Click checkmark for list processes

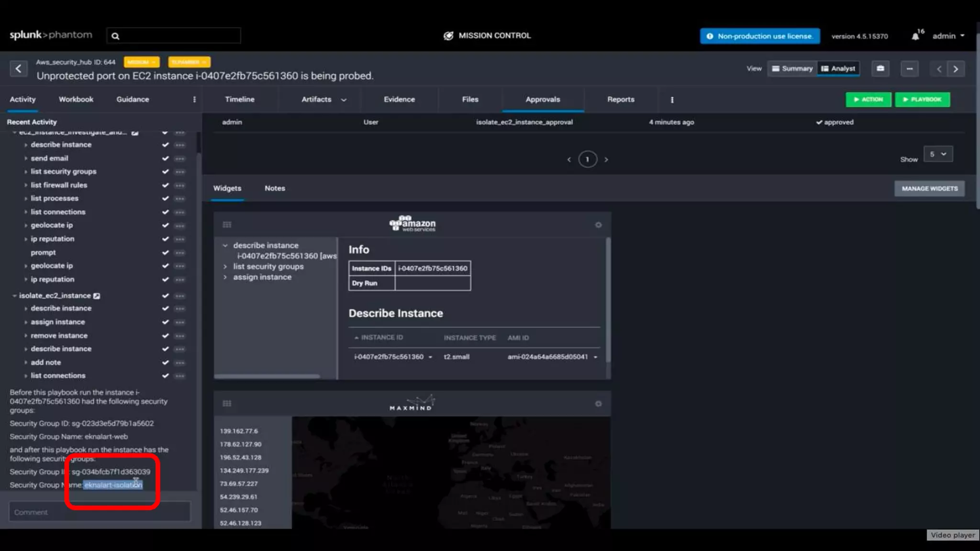[165, 198]
